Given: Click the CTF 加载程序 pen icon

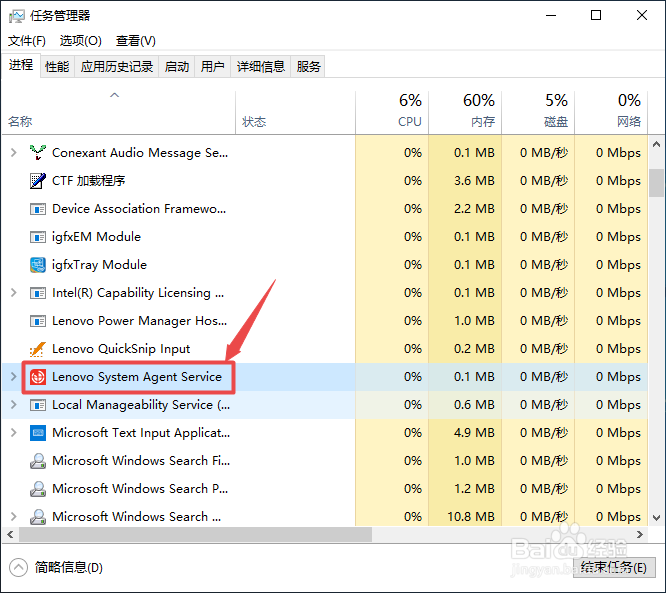Looking at the screenshot, I should click(38, 181).
